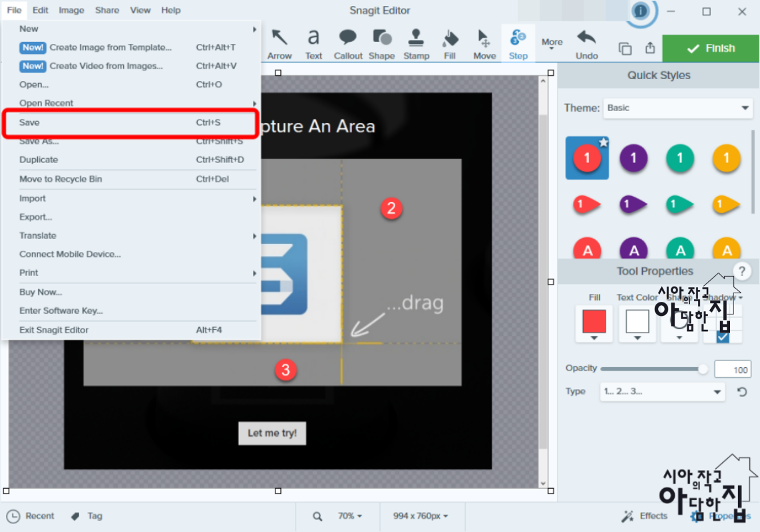Screen dimensions: 760x532
Task: Select the Shape tool
Action: [x=382, y=44]
